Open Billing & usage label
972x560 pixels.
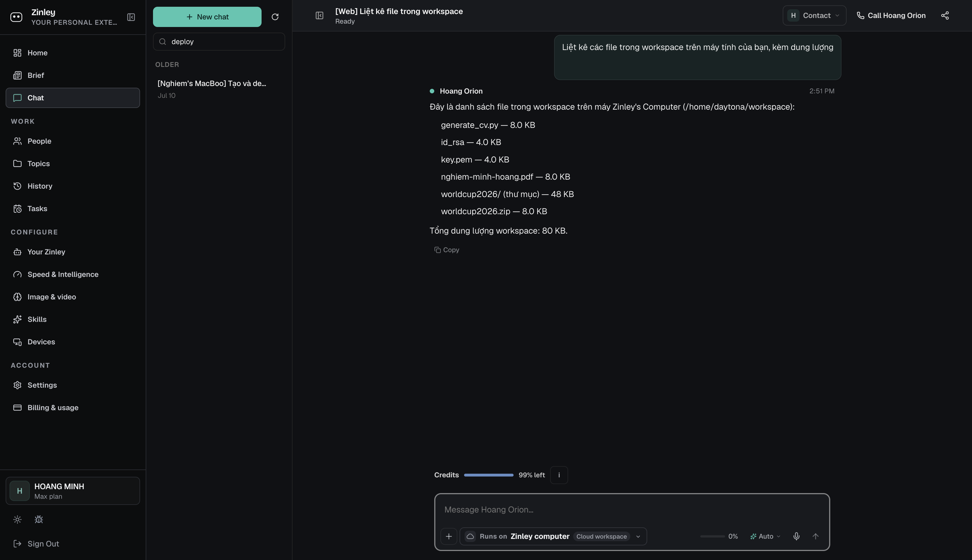pyautogui.click(x=53, y=408)
